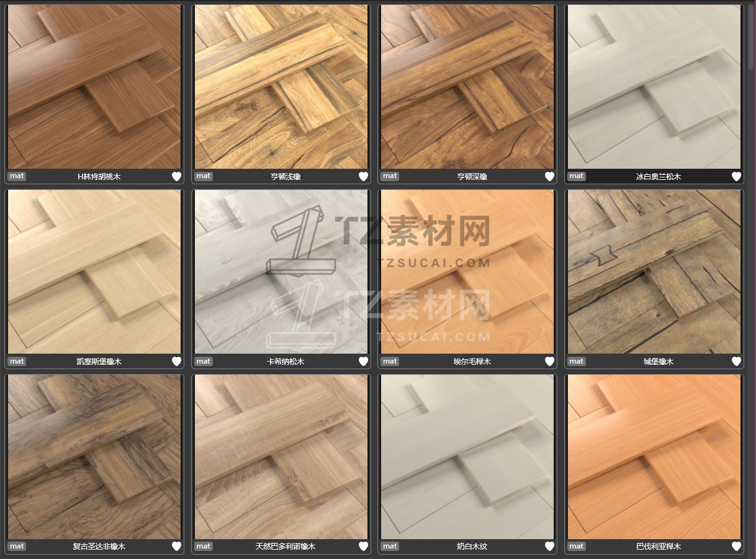Click the mat badge on 亨顿深橡
This screenshot has height=559, width=756.
click(x=390, y=176)
